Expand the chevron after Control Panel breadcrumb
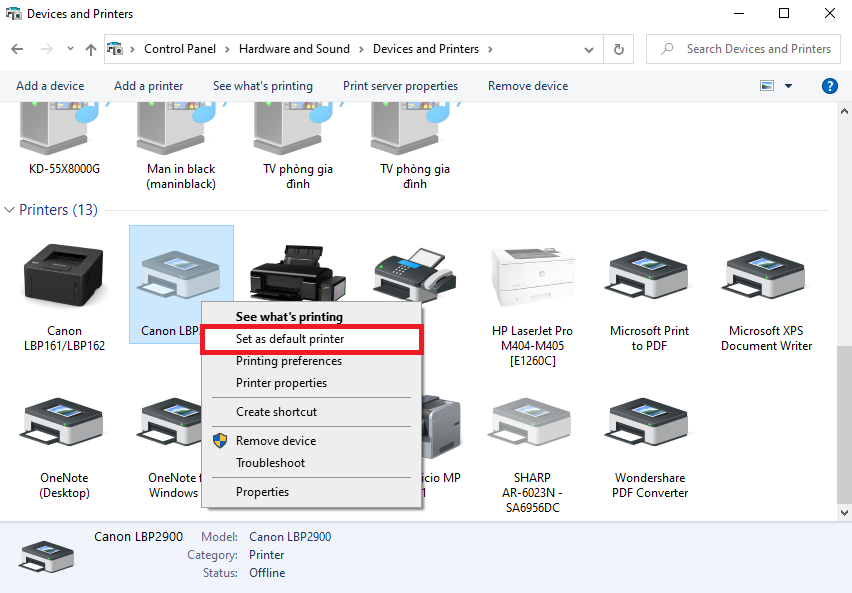852x593 pixels. click(228, 49)
